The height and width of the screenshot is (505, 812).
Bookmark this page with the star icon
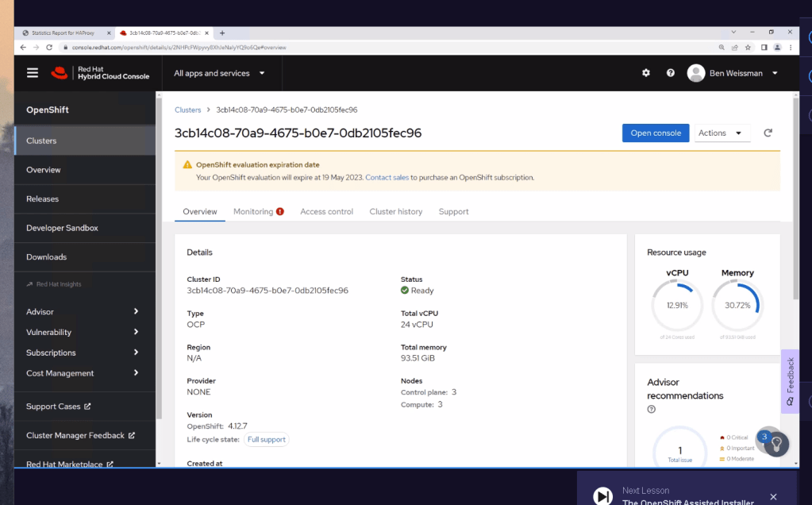[x=748, y=47]
